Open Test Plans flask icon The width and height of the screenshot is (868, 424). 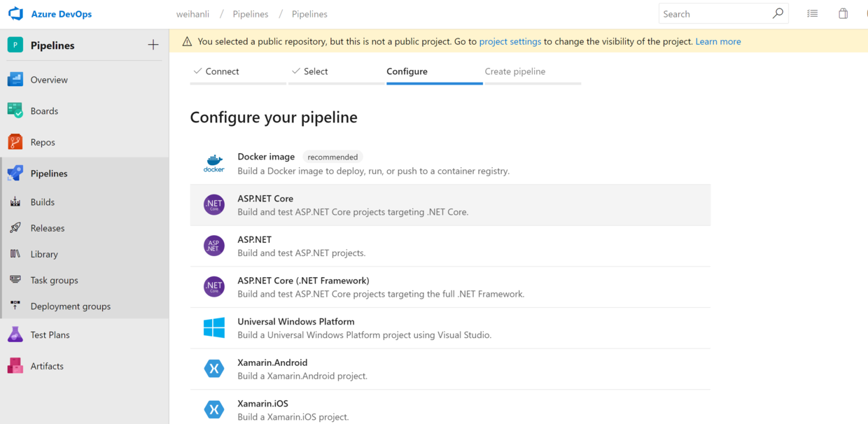[15, 334]
